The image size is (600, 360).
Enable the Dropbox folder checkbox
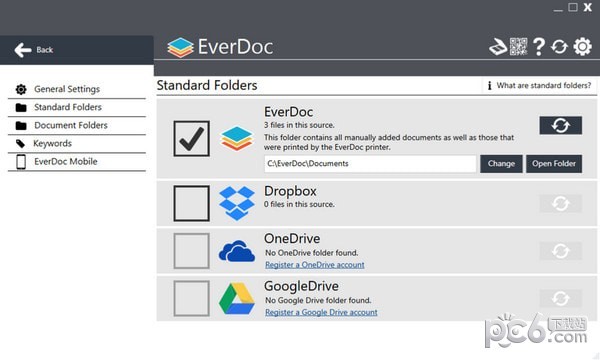coord(191,204)
